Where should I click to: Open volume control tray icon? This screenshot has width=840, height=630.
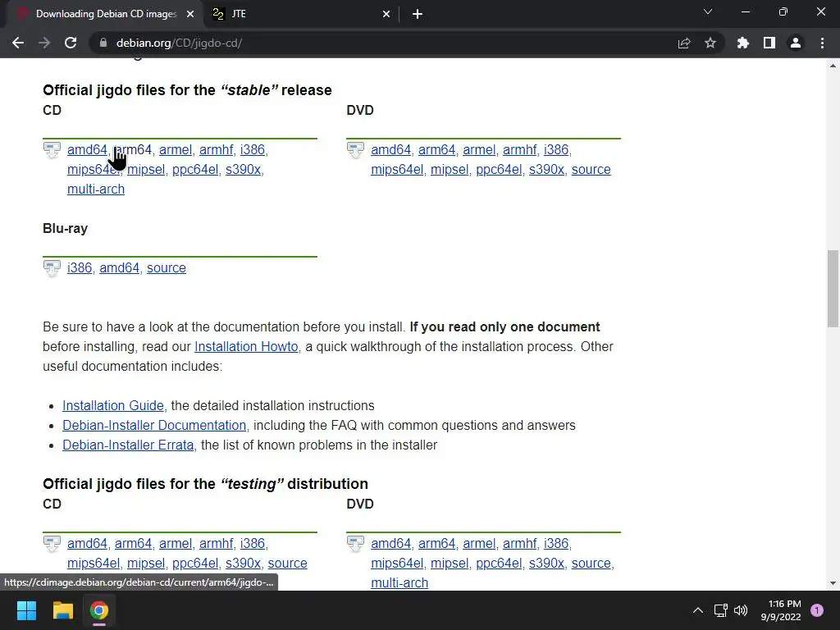741,610
